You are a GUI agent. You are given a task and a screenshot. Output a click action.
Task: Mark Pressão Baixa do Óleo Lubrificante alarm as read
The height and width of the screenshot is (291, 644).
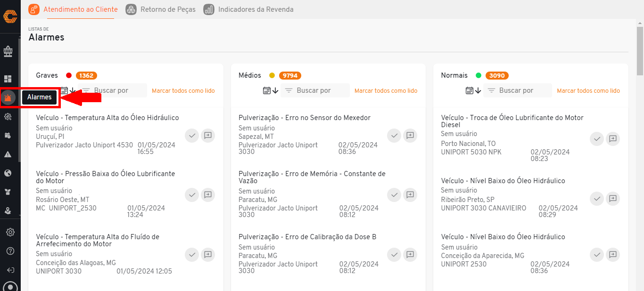192,194
